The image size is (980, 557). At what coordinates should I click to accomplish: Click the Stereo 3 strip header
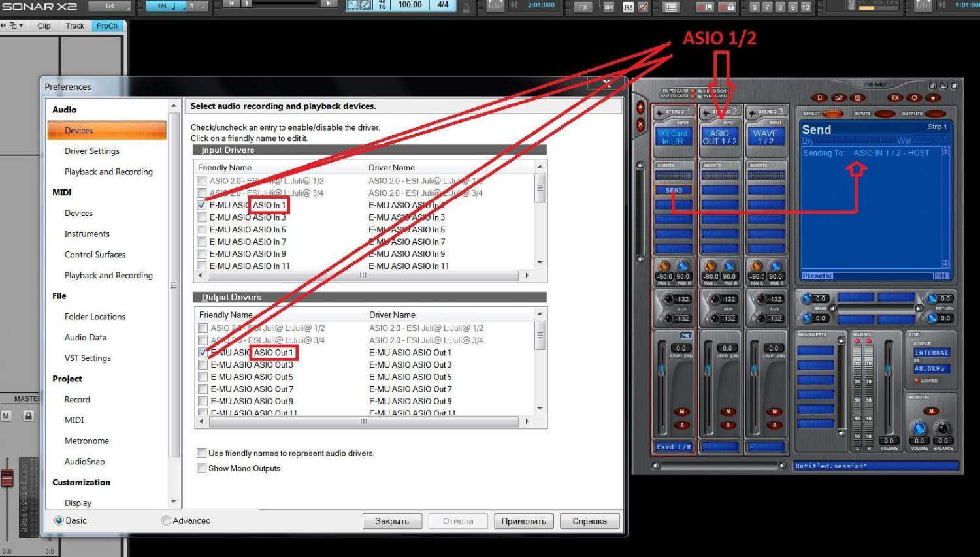point(766,112)
